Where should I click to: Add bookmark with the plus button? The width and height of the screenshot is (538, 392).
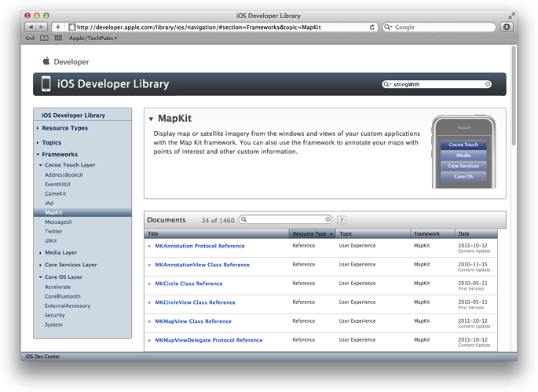(57, 27)
